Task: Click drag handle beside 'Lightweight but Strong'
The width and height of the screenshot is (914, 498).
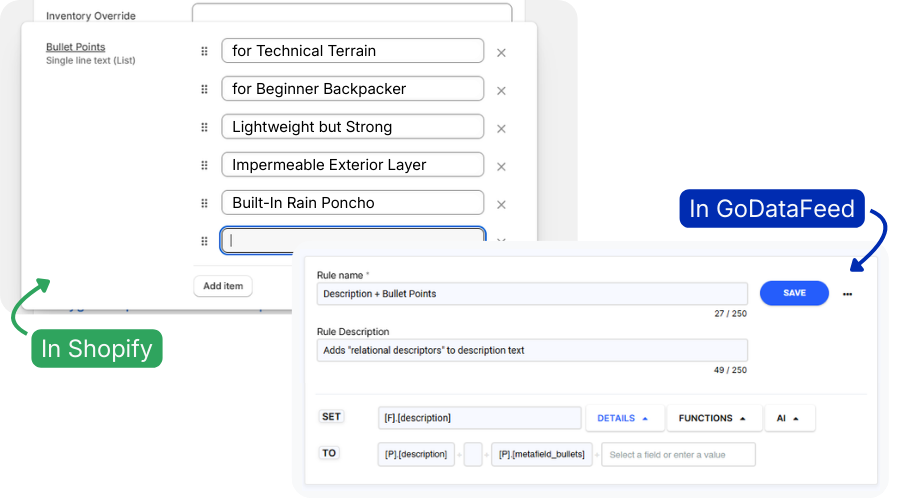Action: point(204,127)
